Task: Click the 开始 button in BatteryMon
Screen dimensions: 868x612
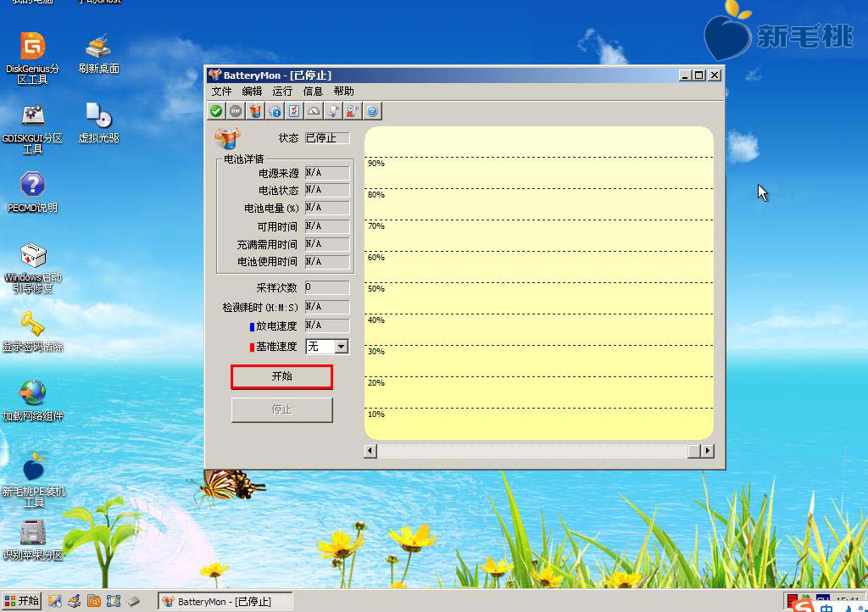Action: coord(281,377)
